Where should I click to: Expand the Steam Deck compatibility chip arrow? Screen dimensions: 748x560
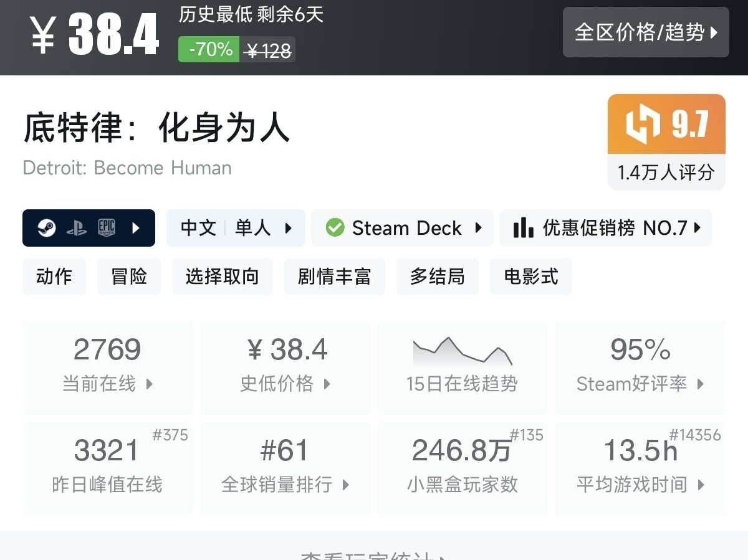click(x=478, y=228)
